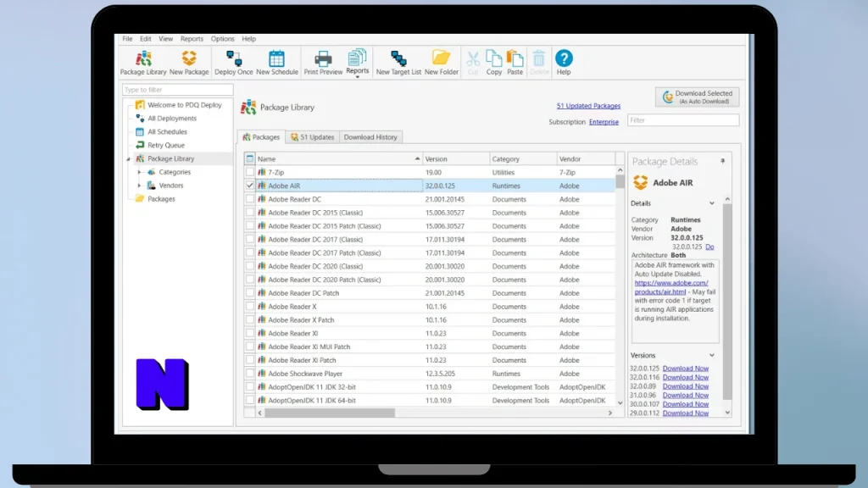Open the adobe.com AIR product link
The height and width of the screenshot is (488, 868).
click(671, 287)
